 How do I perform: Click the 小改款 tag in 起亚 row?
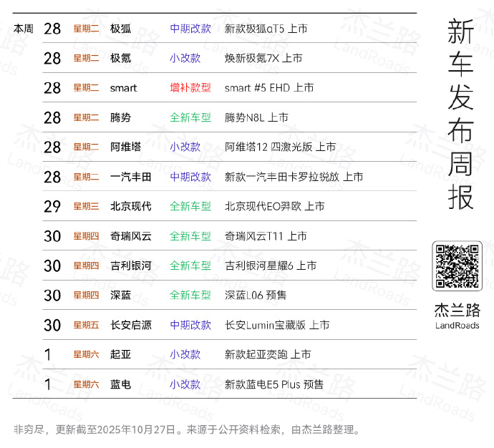click(185, 354)
